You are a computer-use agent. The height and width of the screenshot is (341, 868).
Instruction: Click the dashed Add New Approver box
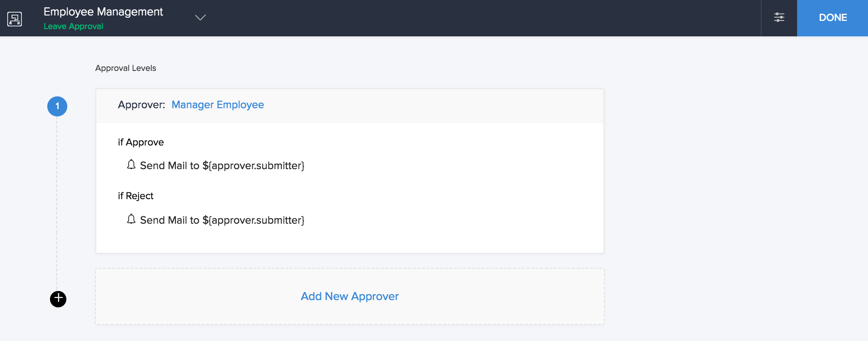click(349, 296)
